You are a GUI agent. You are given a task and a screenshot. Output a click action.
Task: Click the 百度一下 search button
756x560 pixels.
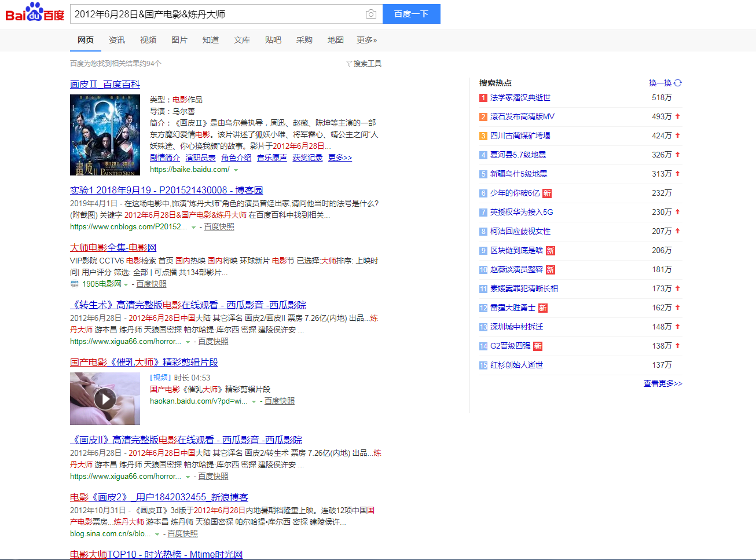click(412, 14)
